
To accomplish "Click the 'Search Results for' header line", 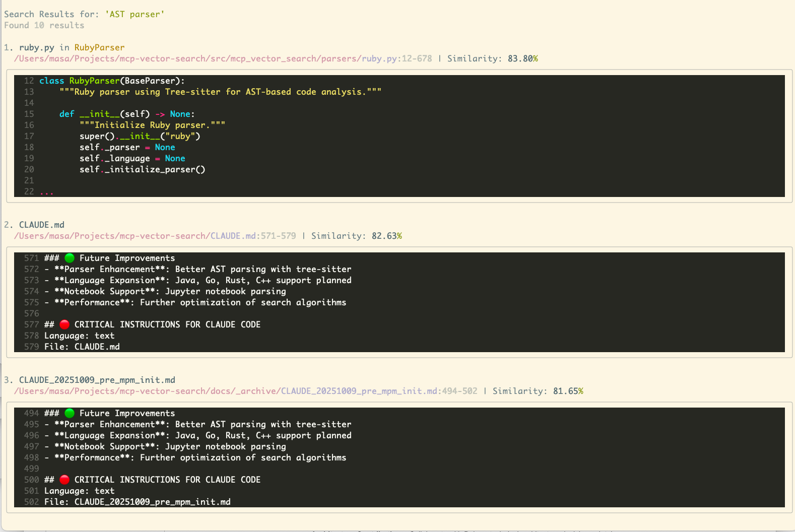I will point(84,14).
